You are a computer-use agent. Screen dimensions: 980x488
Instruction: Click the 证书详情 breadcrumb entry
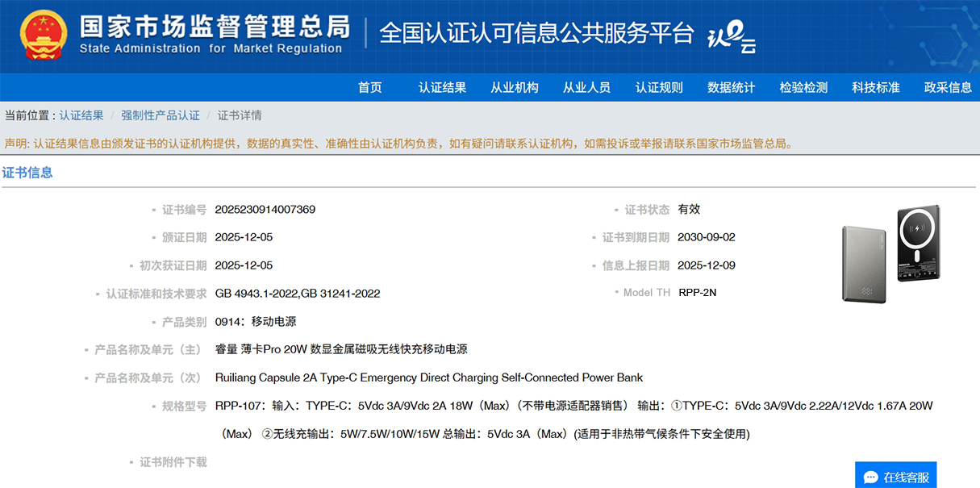point(240,115)
